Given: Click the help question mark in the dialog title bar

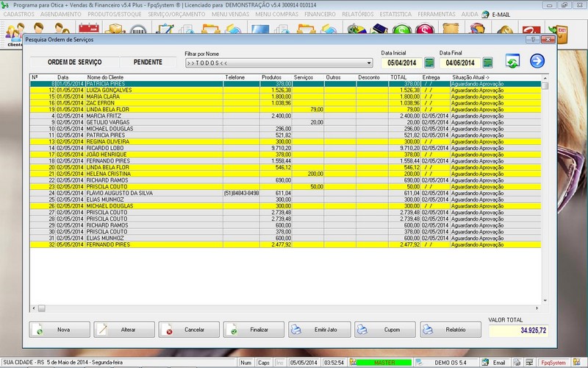Looking at the screenshot, I should coord(532,40).
